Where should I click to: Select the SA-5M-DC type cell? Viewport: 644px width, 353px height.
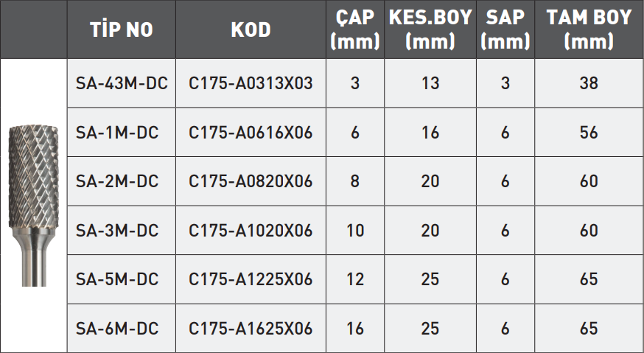coord(117,279)
